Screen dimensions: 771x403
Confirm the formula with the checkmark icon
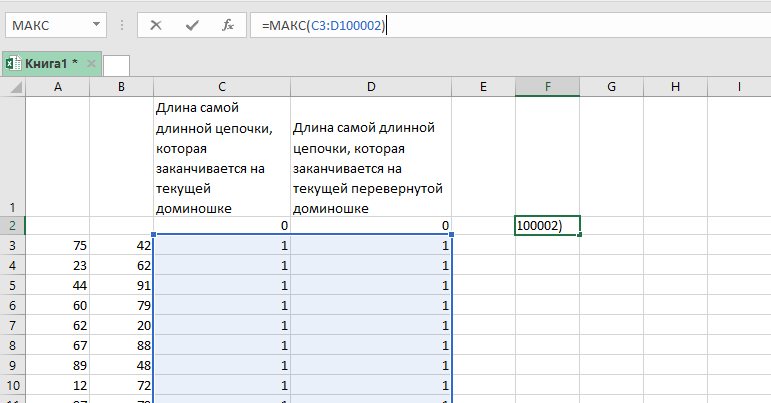click(192, 25)
